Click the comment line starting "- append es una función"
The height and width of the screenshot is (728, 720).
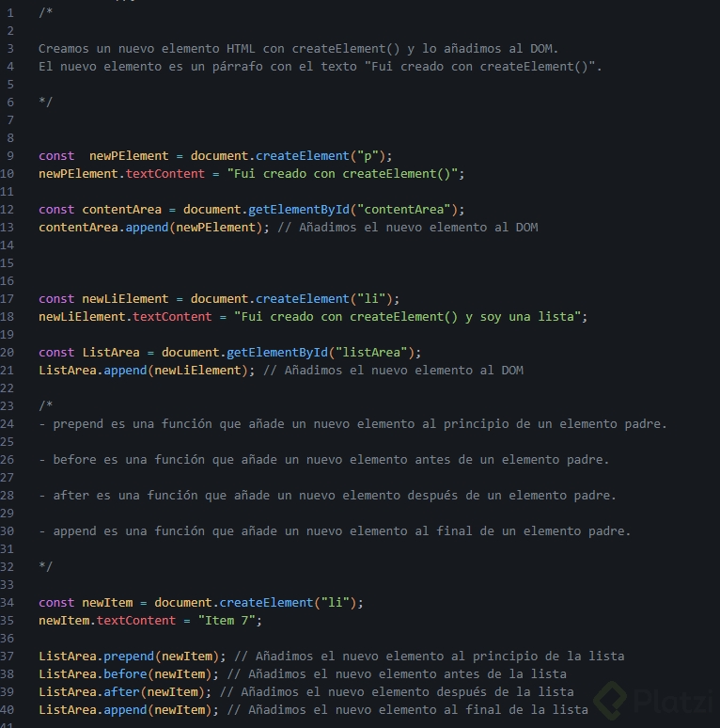pos(335,531)
